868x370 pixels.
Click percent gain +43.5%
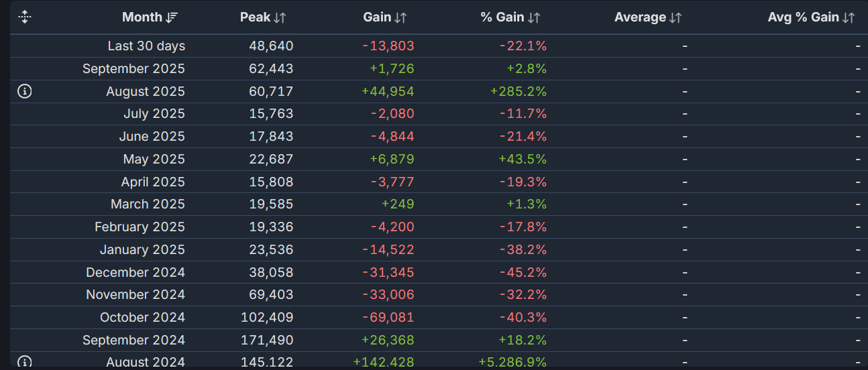pyautogui.click(x=523, y=160)
